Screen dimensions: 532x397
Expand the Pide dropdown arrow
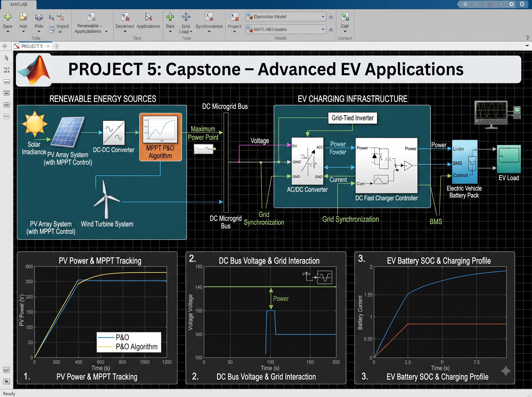point(39,32)
